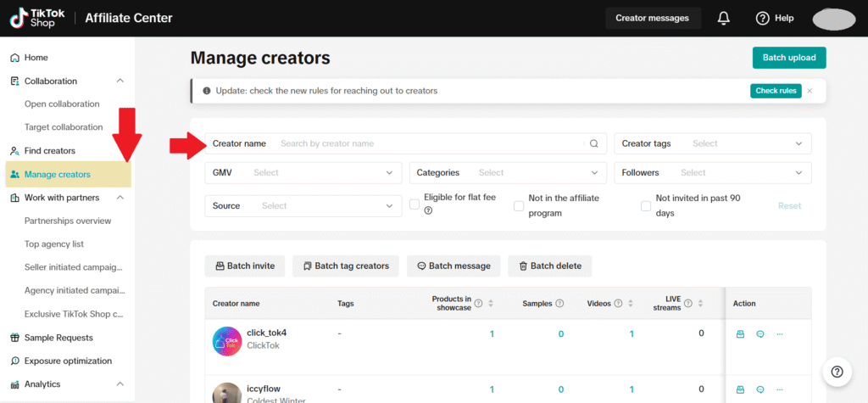Image resolution: width=868 pixels, height=403 pixels.
Task: Check Not in the affiliate program
Action: (519, 205)
